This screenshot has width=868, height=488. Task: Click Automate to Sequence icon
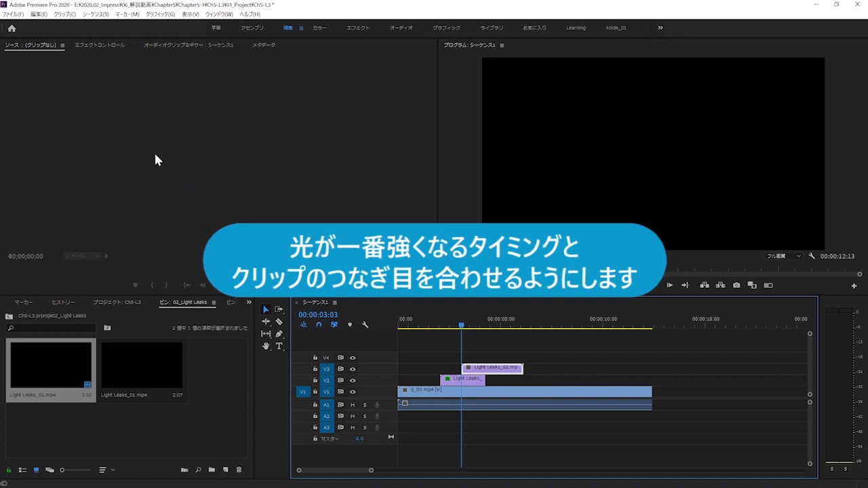pos(184,470)
